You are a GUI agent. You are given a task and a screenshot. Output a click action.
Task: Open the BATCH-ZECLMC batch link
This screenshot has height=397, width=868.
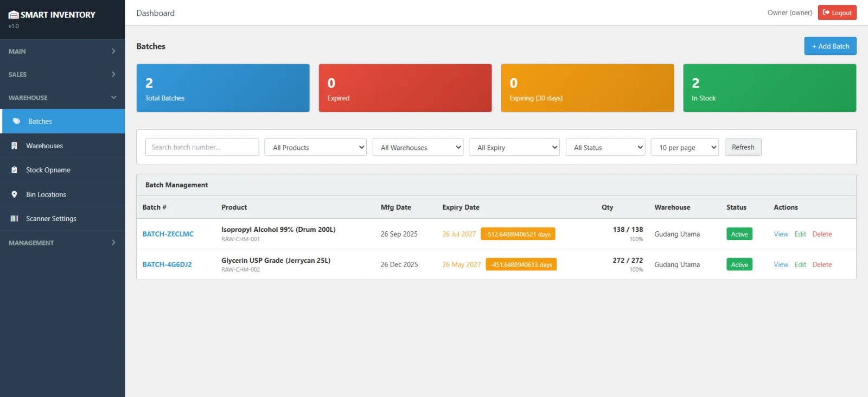[x=168, y=234]
